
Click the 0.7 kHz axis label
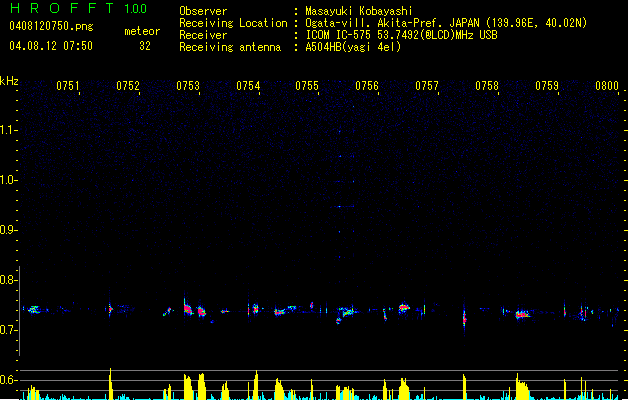pos(8,330)
